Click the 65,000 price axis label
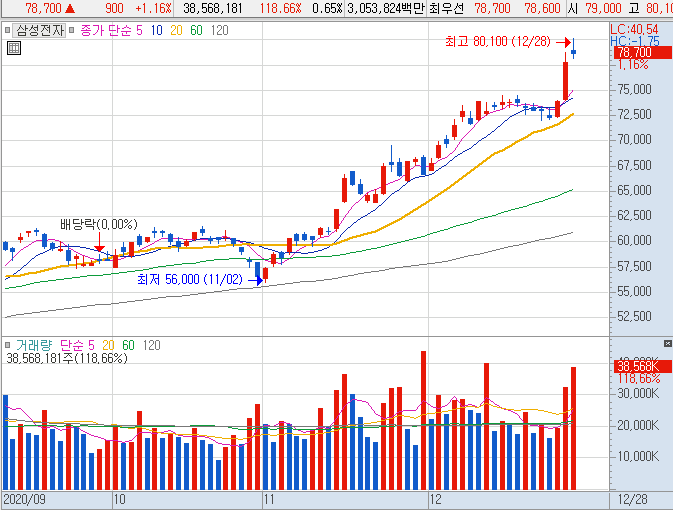This screenshot has width=673, height=510. pos(634,190)
